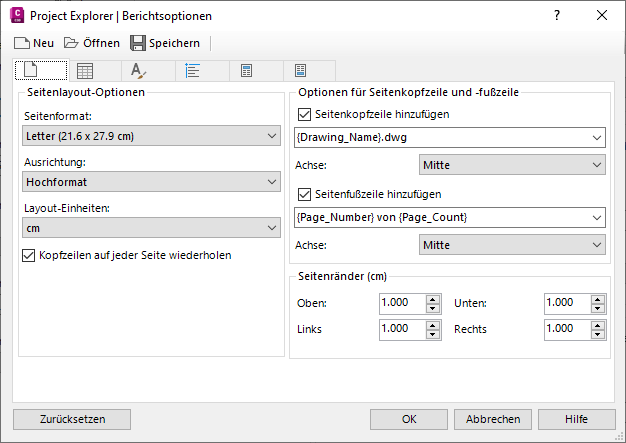
Task: Click the Autodesk Civil 3D title bar icon
Action: click(x=17, y=16)
